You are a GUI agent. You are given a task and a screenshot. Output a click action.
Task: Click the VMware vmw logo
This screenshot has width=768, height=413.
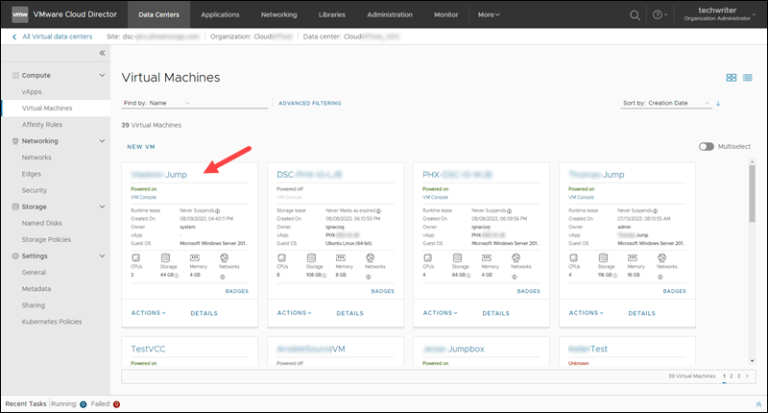pyautogui.click(x=20, y=15)
